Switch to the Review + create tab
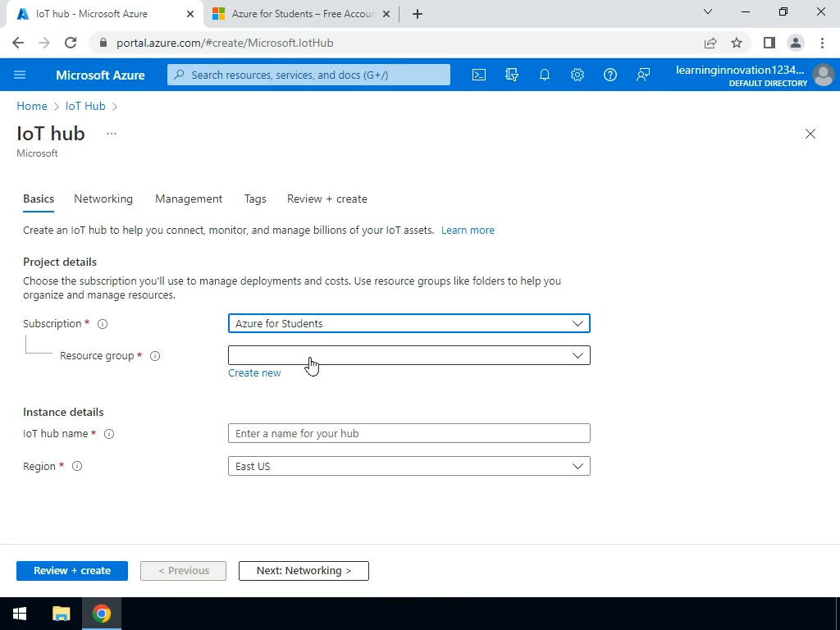Image resolution: width=840 pixels, height=630 pixels. click(326, 199)
